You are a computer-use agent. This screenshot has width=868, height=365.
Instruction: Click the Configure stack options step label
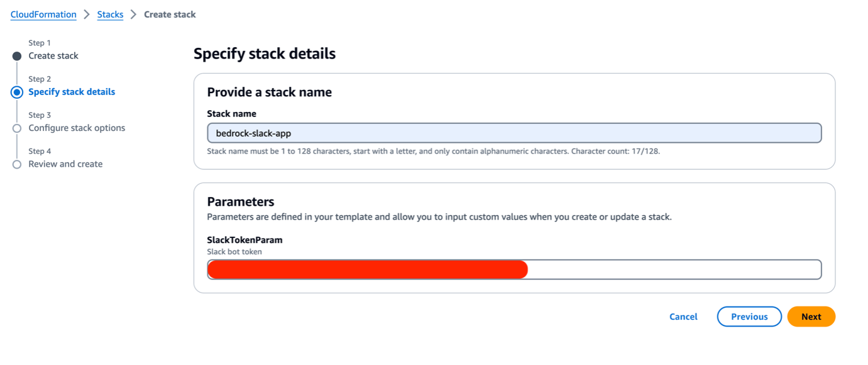[x=77, y=128]
